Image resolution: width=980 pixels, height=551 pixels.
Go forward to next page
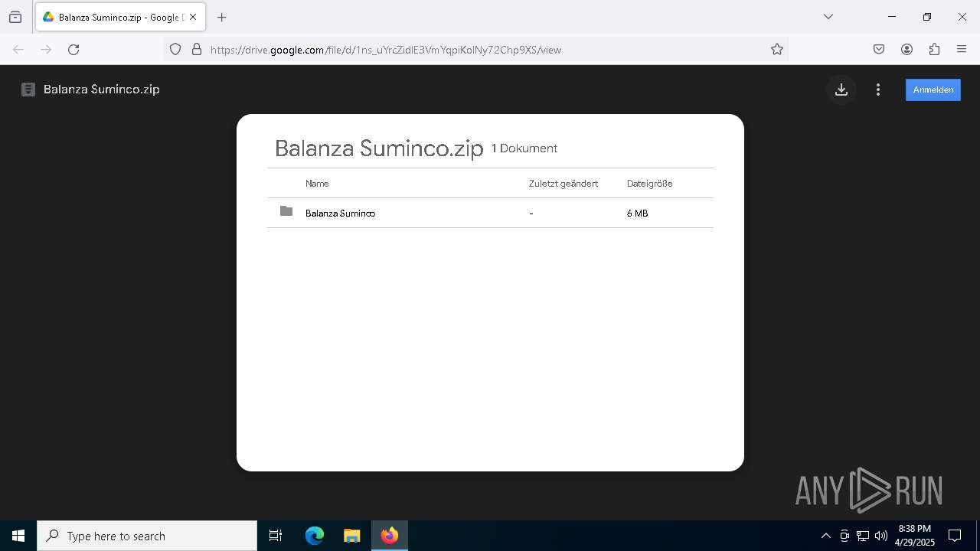46,50
